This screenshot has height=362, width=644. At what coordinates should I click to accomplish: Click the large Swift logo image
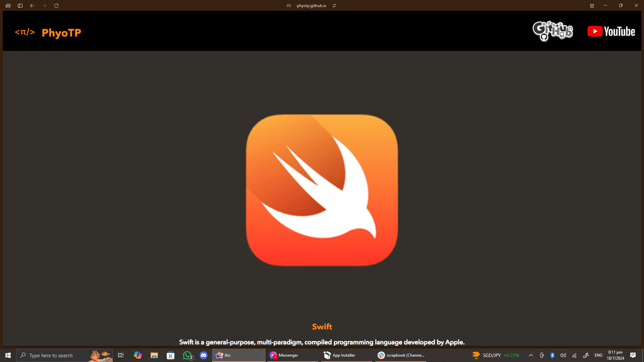[322, 190]
